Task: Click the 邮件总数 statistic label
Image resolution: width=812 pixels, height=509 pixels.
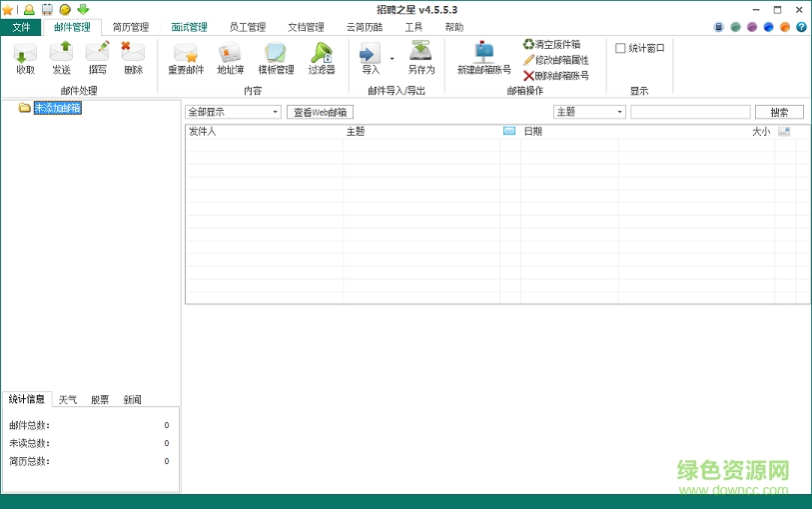Action: (30, 425)
